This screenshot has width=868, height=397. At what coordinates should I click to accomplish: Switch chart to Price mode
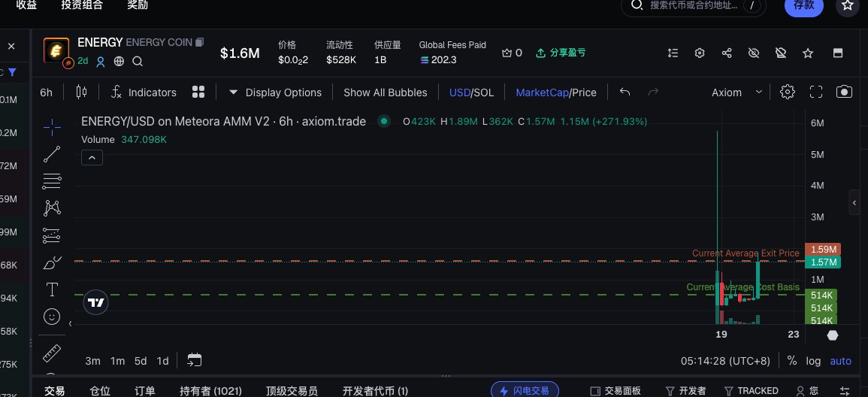tap(585, 92)
